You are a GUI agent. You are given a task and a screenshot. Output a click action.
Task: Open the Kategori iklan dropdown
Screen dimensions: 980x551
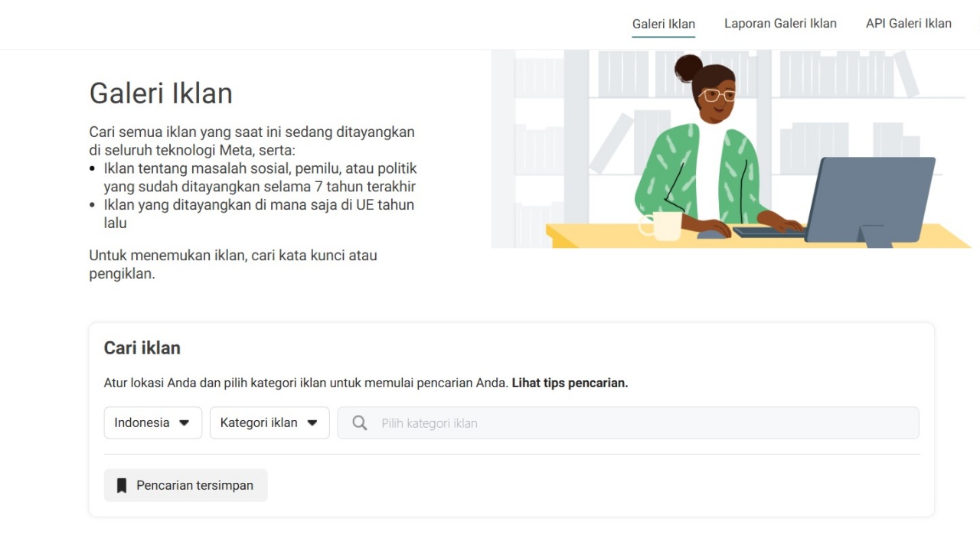pyautogui.click(x=269, y=422)
